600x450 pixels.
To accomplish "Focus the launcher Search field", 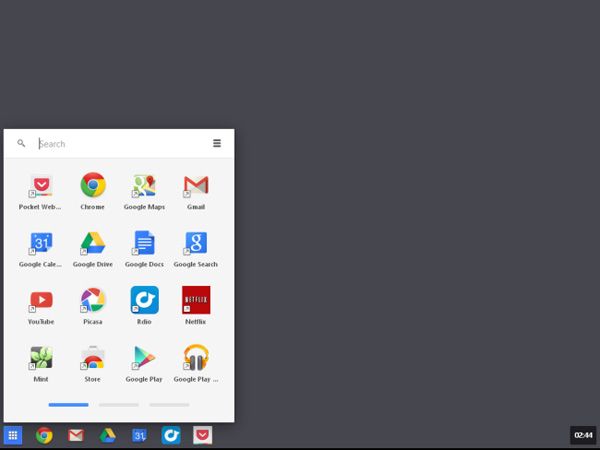I will (x=121, y=144).
